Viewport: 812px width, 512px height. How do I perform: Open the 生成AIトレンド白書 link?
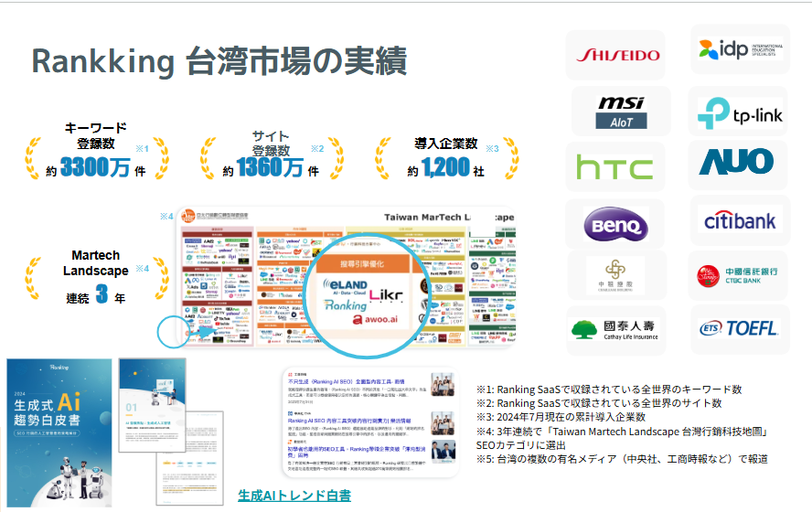click(294, 495)
